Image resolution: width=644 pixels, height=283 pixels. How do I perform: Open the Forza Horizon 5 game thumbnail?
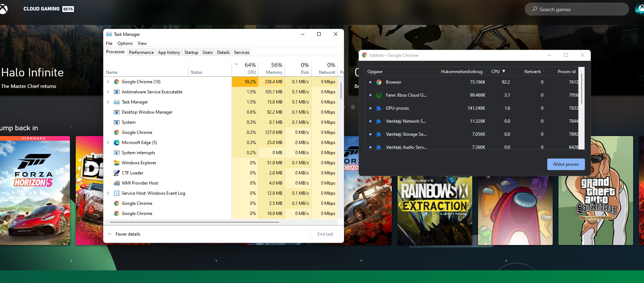(35, 191)
